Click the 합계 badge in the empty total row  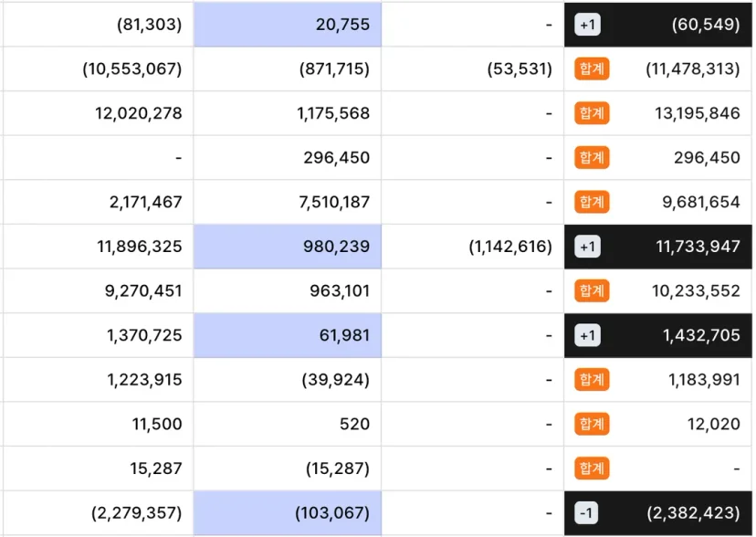point(592,469)
